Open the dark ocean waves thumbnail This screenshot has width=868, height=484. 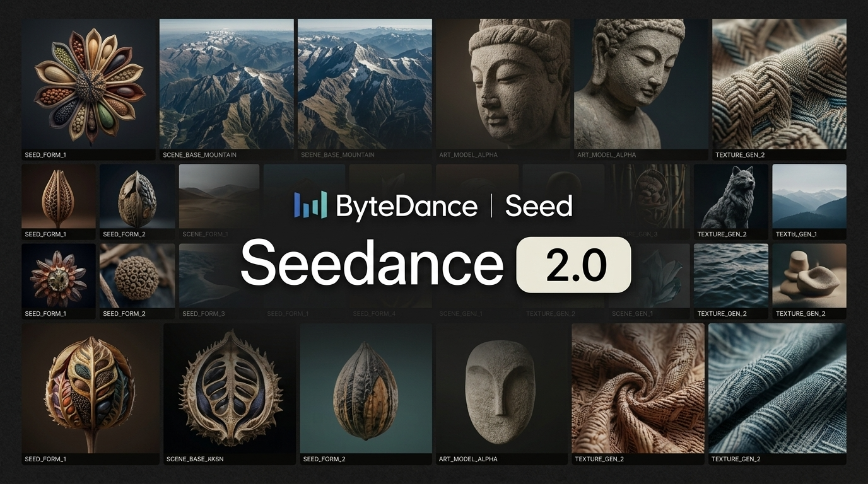[x=730, y=276]
